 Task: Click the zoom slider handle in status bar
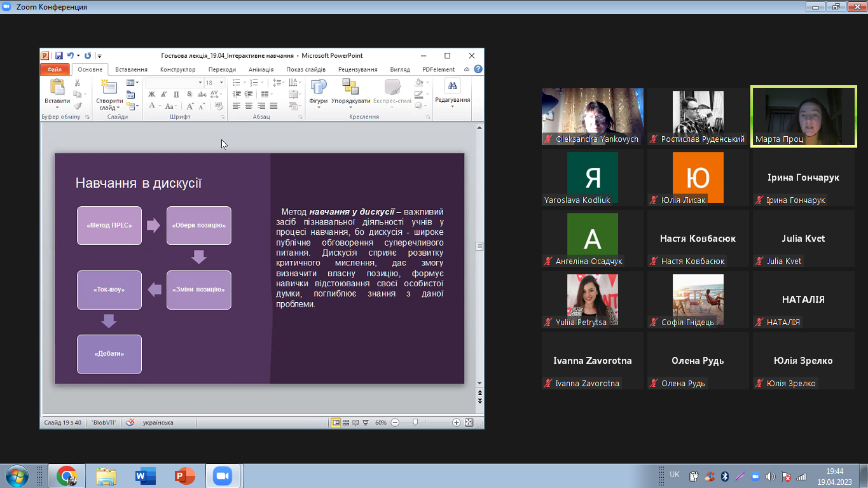(415, 422)
